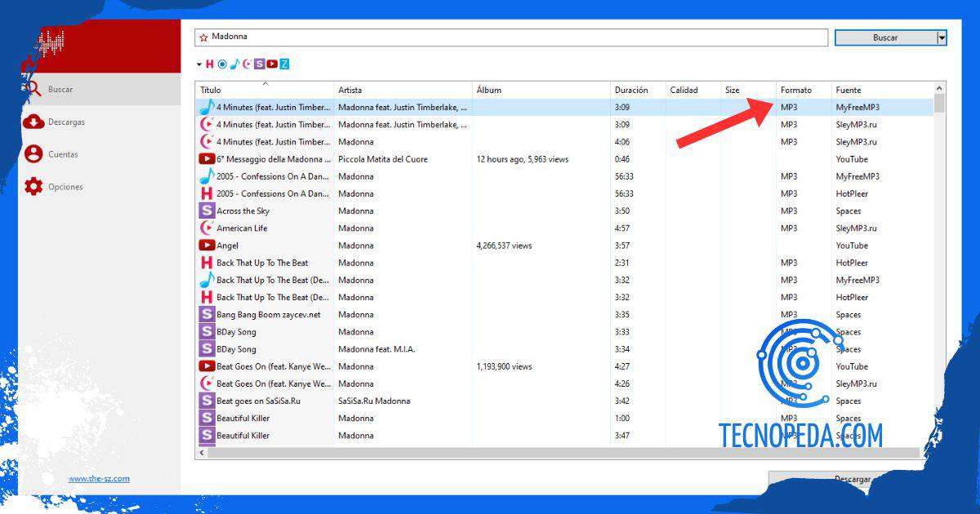980x514 pixels.
Task: Click the YouTube icon next to Angel
Action: 207,246
